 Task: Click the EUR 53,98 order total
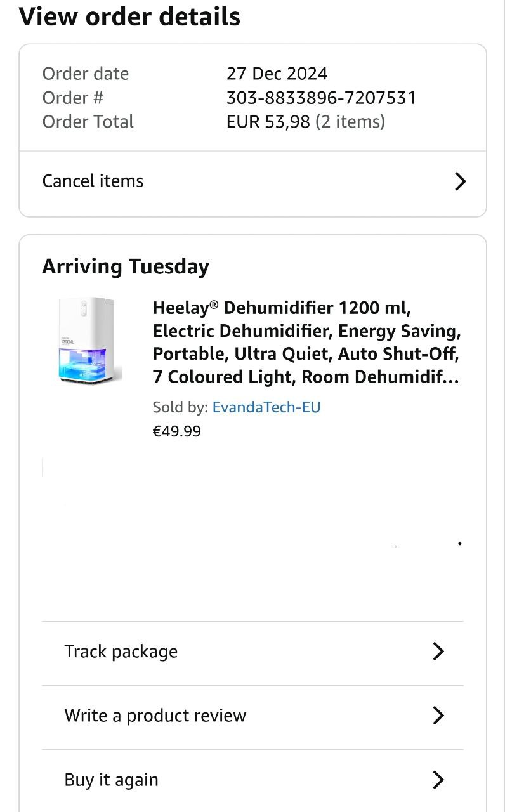pyautogui.click(x=268, y=122)
